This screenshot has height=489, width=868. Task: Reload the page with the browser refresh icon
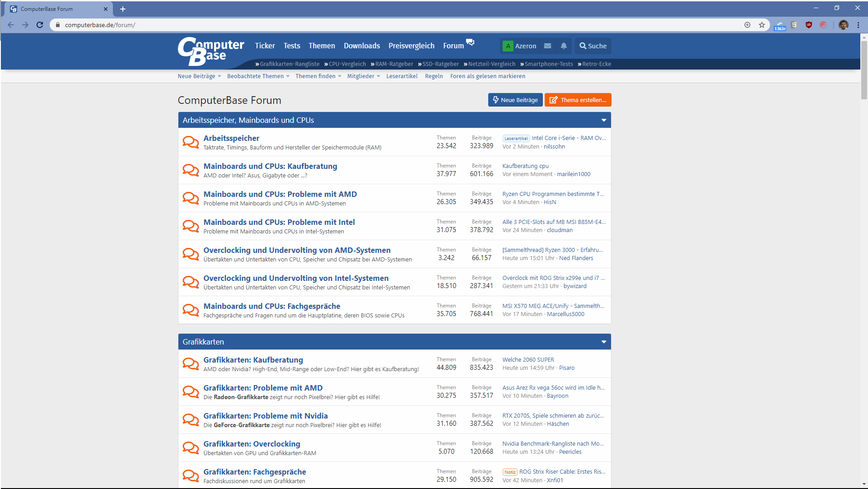[40, 25]
